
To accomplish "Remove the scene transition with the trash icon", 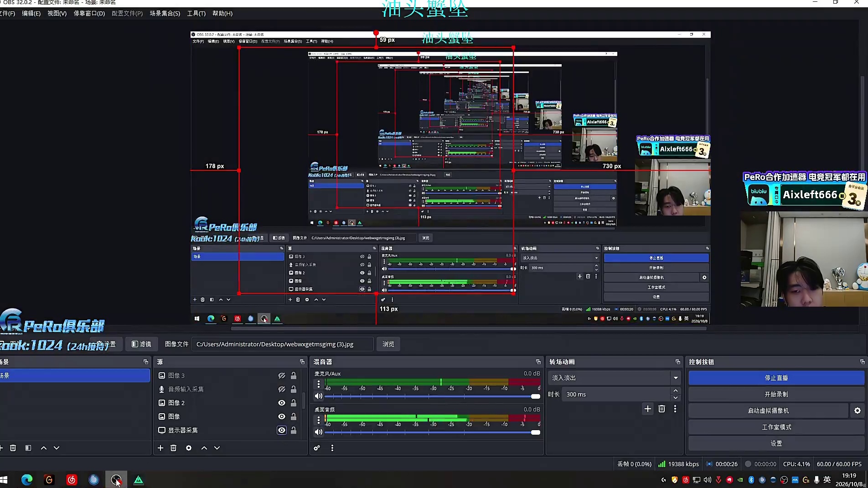I will (x=662, y=409).
